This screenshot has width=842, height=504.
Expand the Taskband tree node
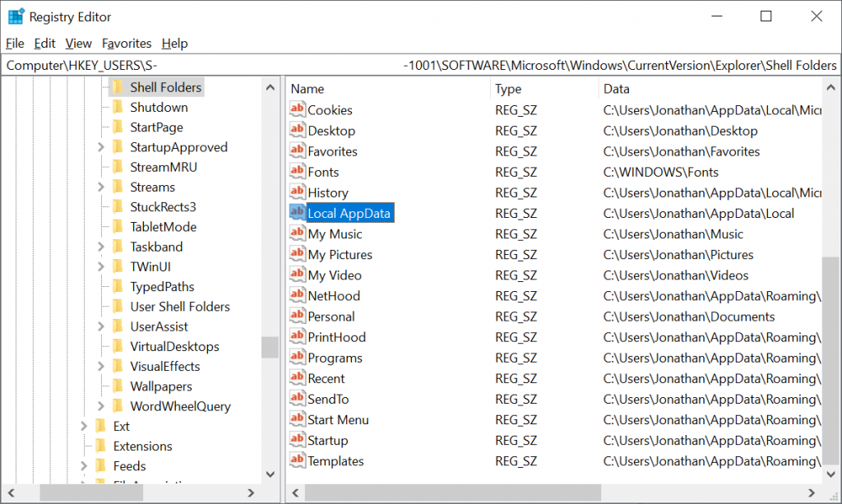100,247
